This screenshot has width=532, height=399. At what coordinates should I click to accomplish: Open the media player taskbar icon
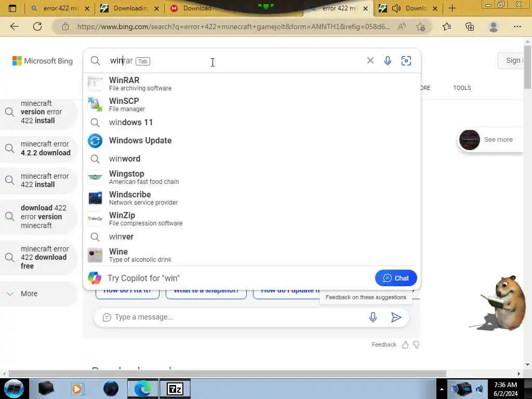coord(77,389)
